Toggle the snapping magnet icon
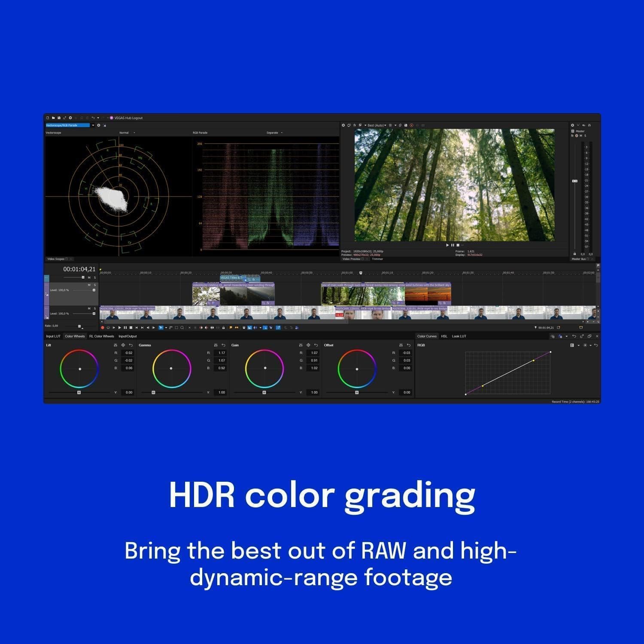Viewport: 644px width, 644px height. 244,328
